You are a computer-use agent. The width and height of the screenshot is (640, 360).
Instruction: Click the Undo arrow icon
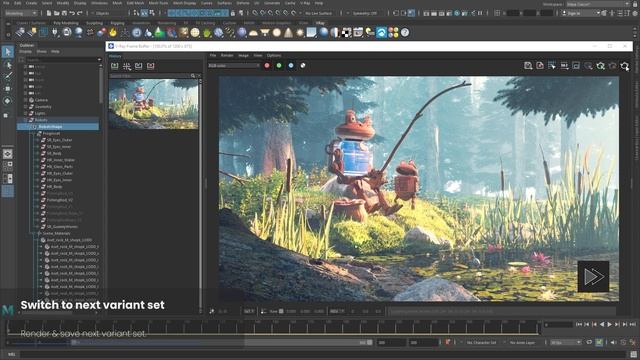pyautogui.click(x=72, y=13)
